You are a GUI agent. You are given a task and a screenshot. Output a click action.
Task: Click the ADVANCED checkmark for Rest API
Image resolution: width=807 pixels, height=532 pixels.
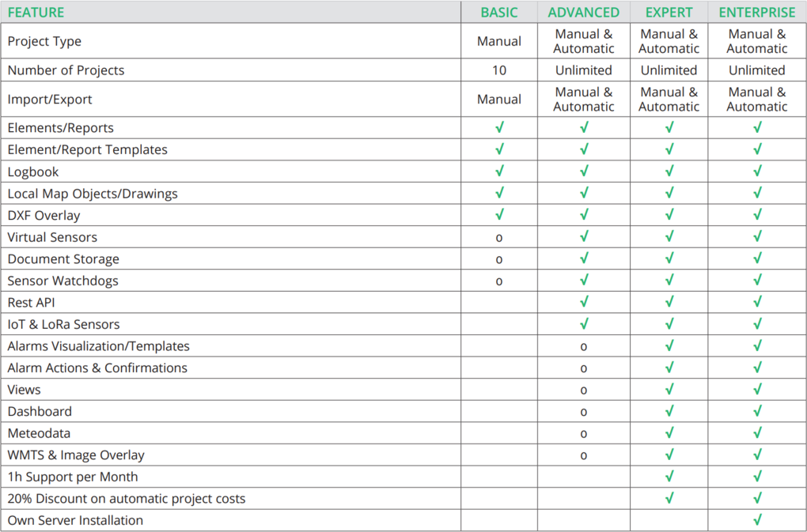[x=584, y=301]
